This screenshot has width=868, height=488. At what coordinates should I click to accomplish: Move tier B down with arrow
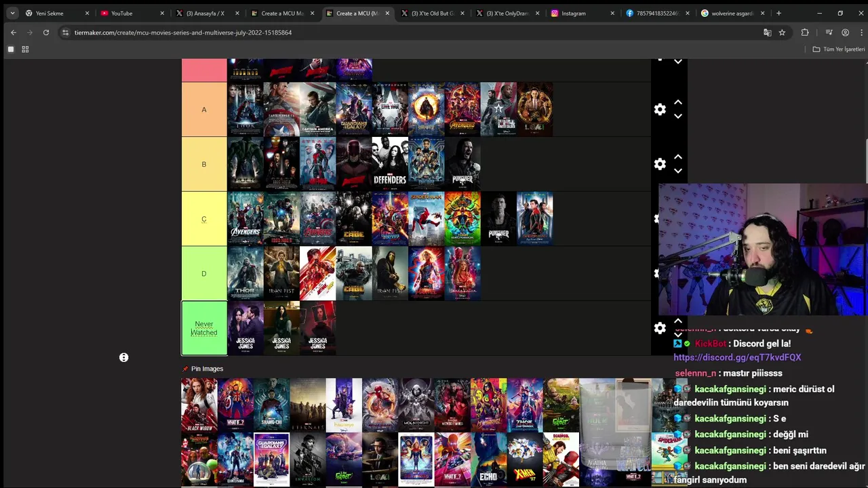[677, 171]
